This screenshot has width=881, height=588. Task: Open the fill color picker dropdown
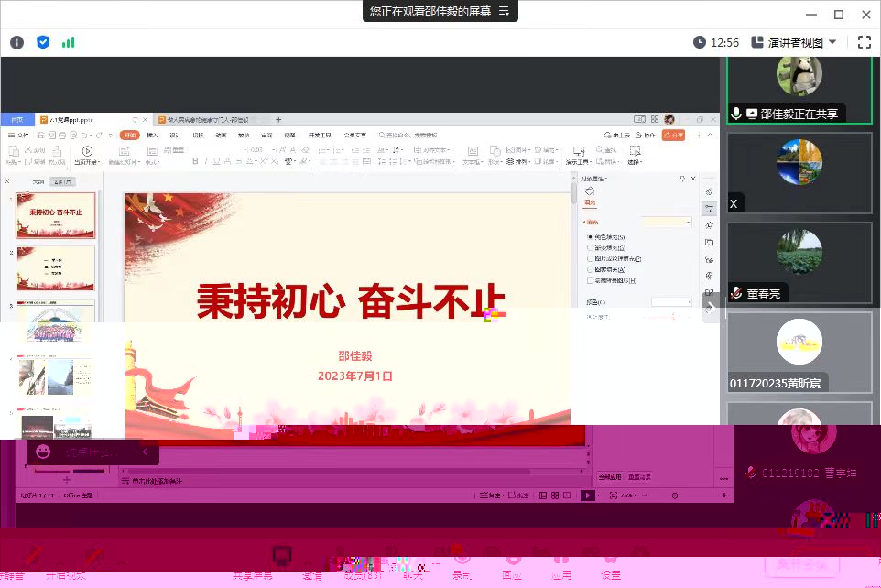(671, 302)
